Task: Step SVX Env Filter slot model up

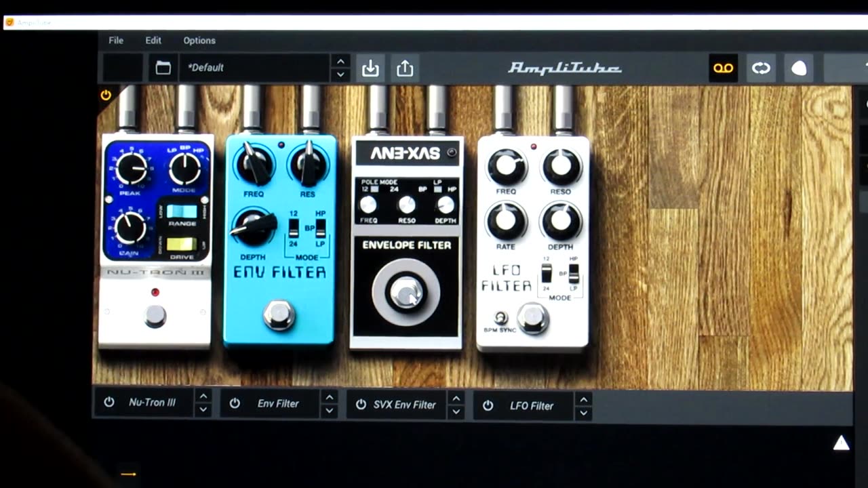Action: 456,399
